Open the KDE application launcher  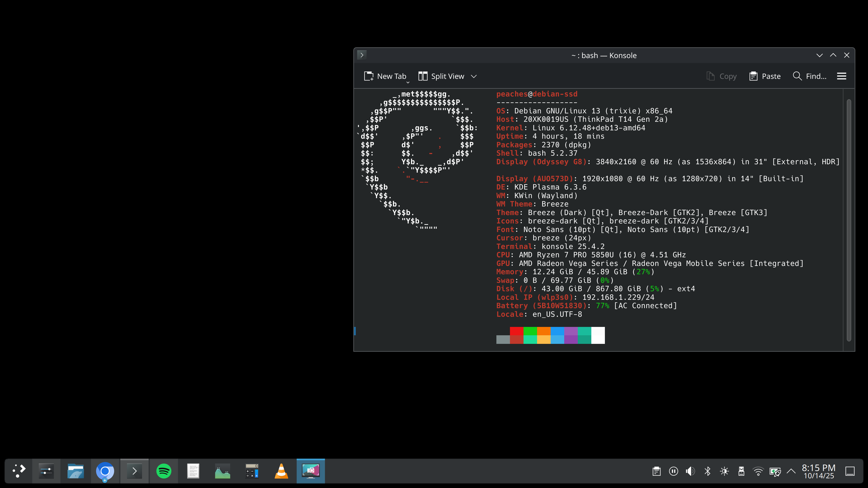(19, 471)
